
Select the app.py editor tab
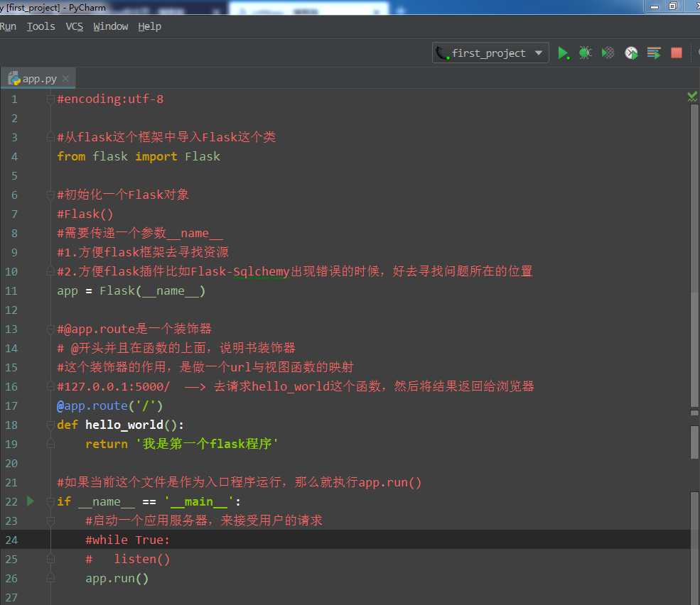coord(38,79)
